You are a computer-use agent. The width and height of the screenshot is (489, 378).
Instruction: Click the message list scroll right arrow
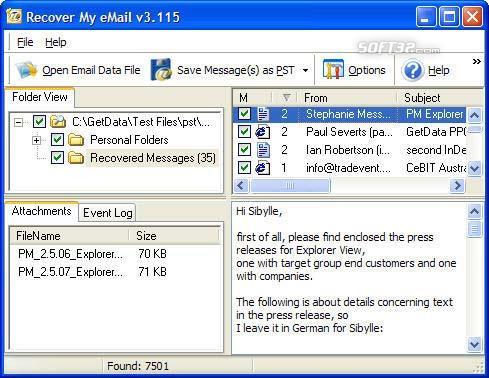[x=458, y=186]
